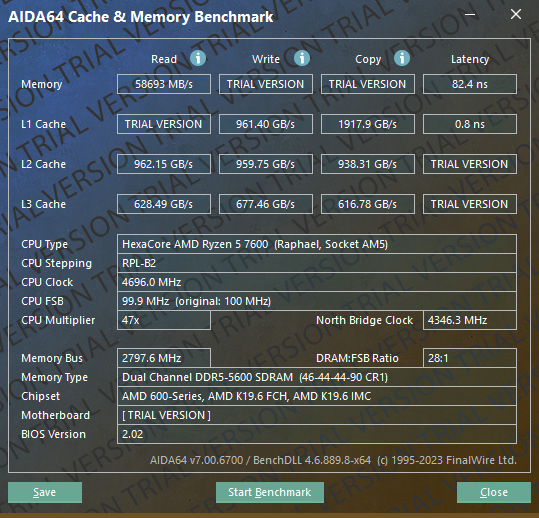This screenshot has width=539, height=518.
Task: Click the Copy column header
Action: click(x=368, y=59)
